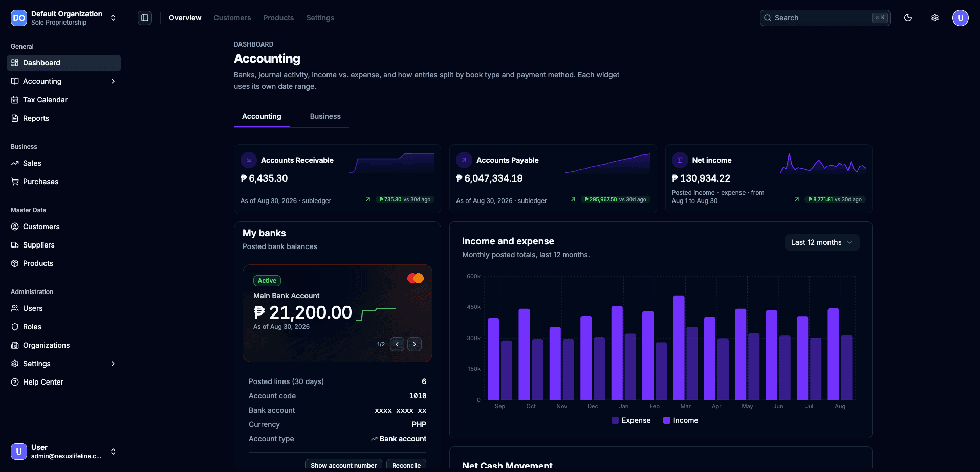Toggle the sidebar collapse icon
The height and width of the screenshot is (472, 980).
pyautogui.click(x=145, y=18)
